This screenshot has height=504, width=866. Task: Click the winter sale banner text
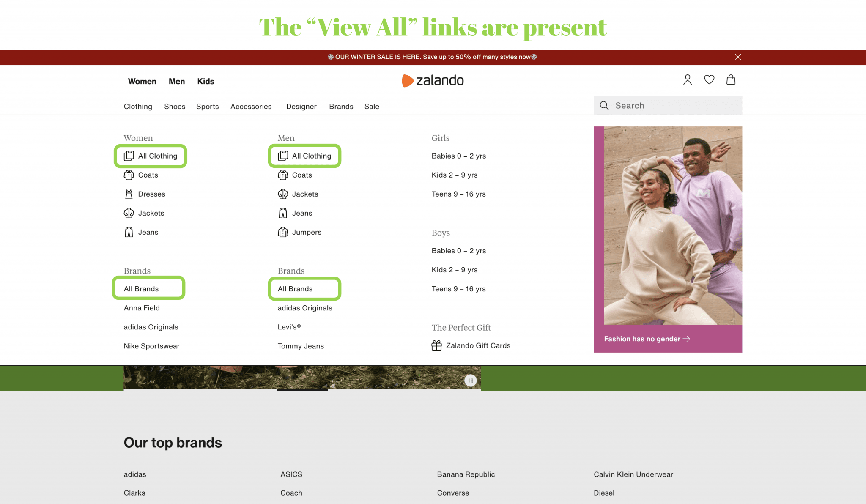pos(432,57)
